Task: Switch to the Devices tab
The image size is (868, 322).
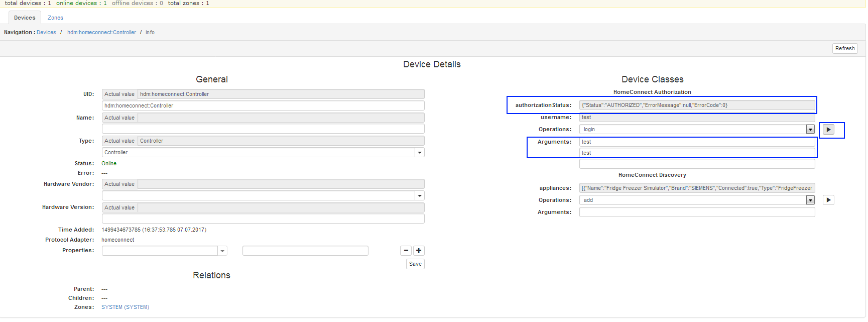Action: click(25, 18)
